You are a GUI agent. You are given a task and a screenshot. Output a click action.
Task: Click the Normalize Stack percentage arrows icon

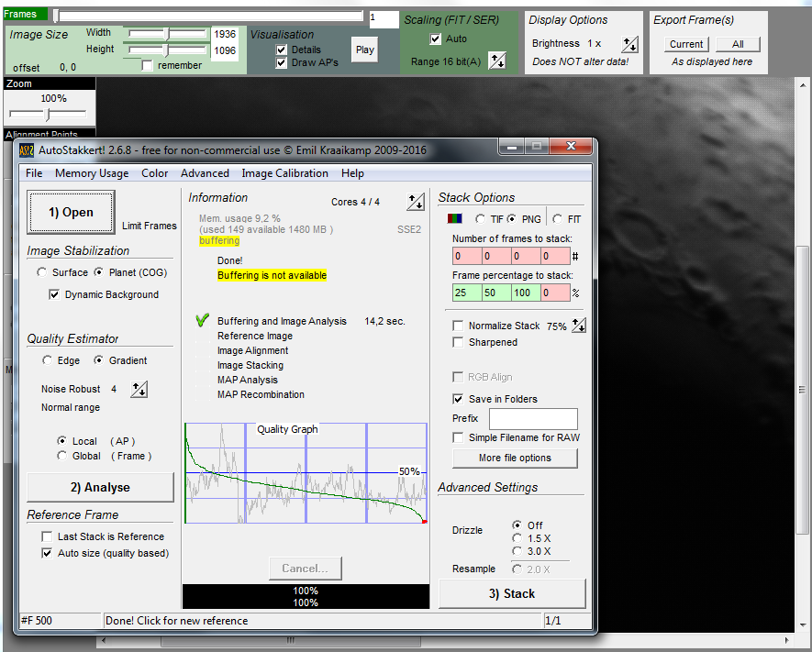(578, 326)
